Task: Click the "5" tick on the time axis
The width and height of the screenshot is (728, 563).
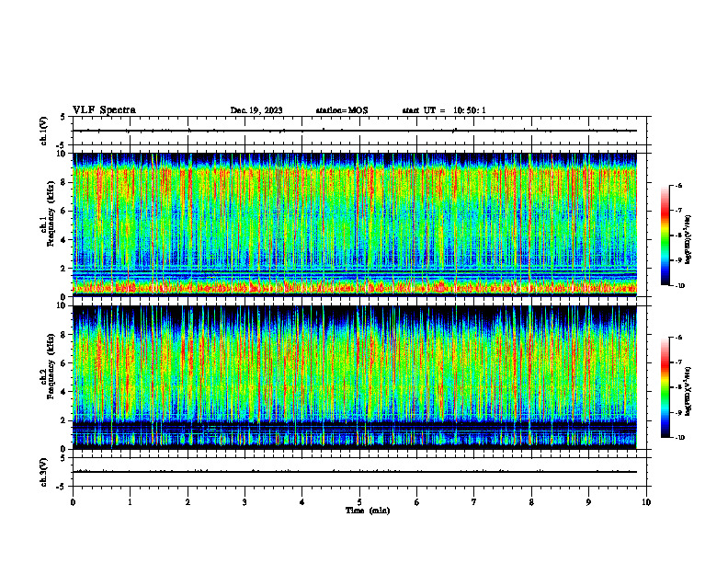Action: [x=359, y=502]
